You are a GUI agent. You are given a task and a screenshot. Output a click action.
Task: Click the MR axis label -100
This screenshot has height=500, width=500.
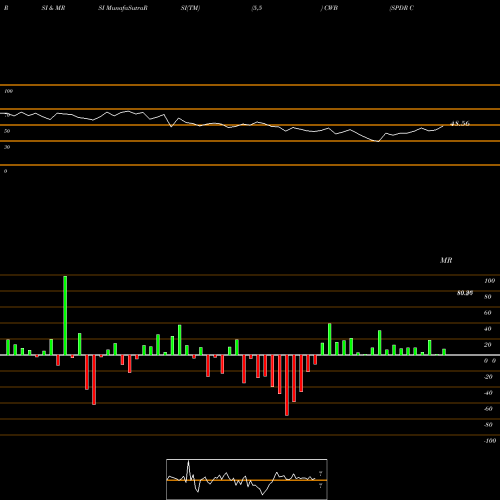(x=490, y=441)
